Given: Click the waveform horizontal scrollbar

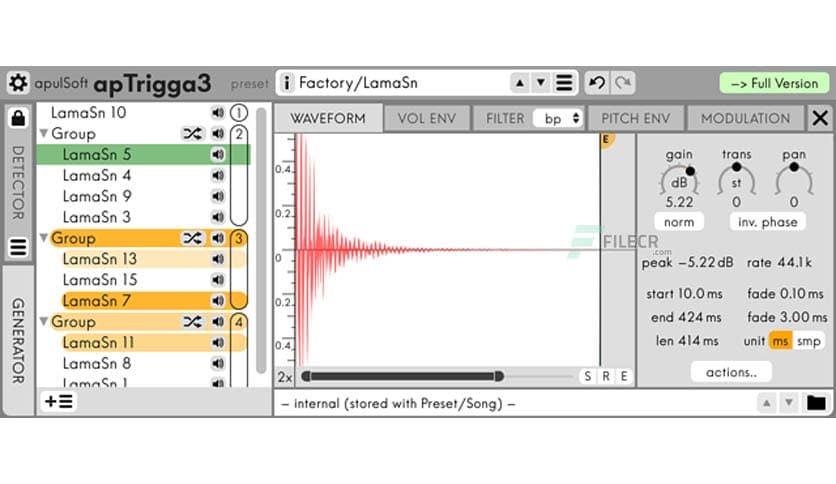Looking at the screenshot, I should point(403,376).
